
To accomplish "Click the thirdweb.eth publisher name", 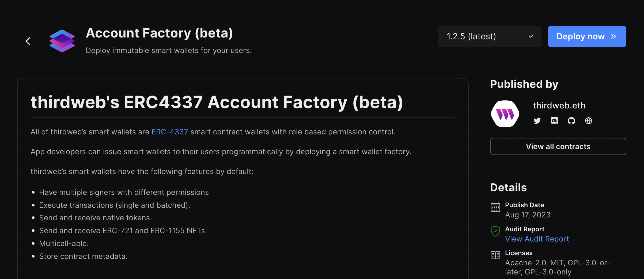I will (559, 105).
